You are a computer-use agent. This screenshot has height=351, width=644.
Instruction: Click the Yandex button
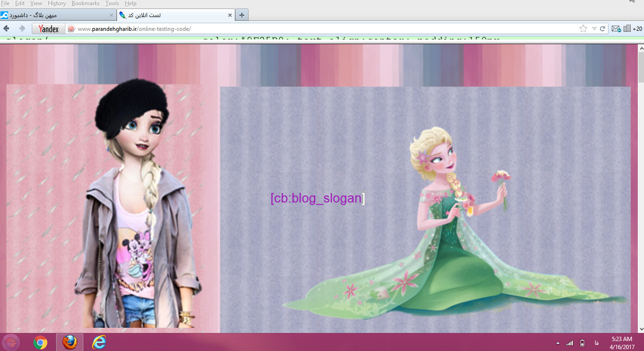coord(48,28)
